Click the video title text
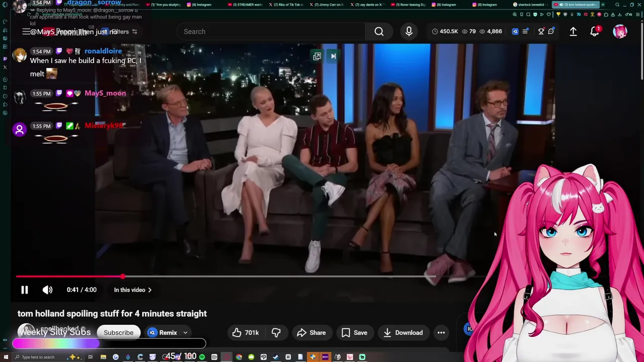The image size is (644, 362). [x=112, y=314]
